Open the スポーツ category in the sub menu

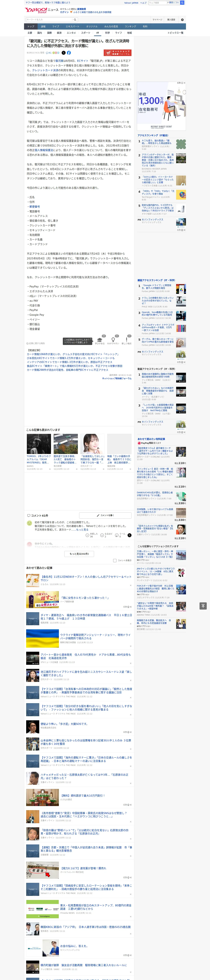pyautogui.click(x=86, y=33)
